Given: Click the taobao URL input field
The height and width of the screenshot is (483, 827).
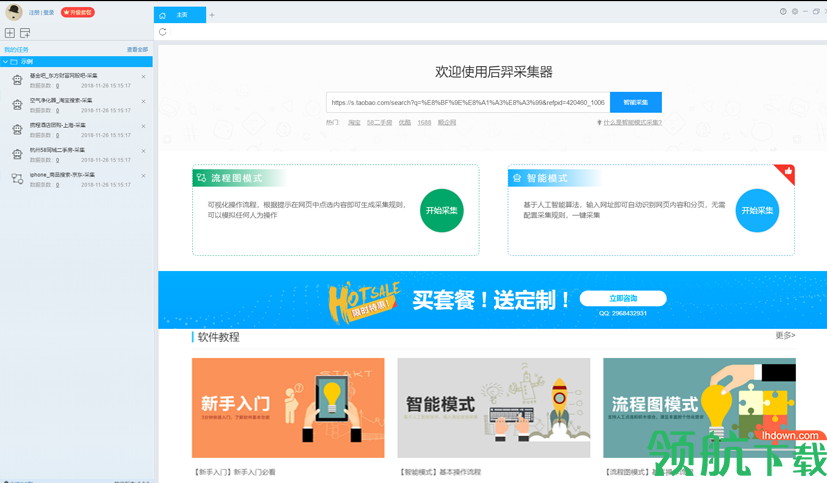Looking at the screenshot, I should pos(468,102).
